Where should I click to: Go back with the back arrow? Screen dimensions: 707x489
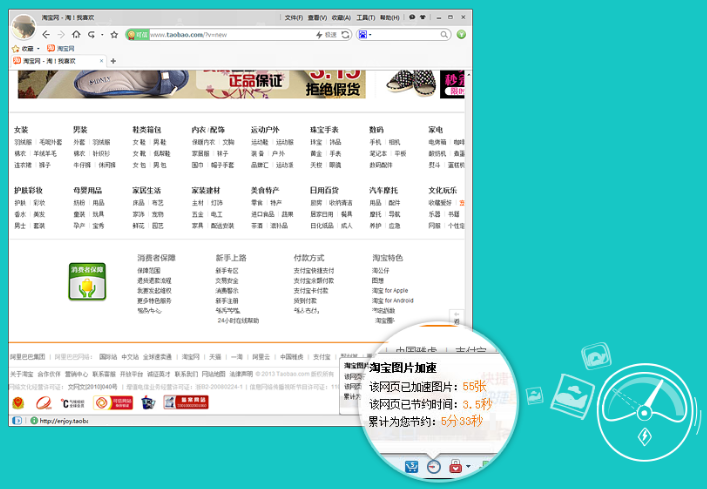(x=46, y=35)
